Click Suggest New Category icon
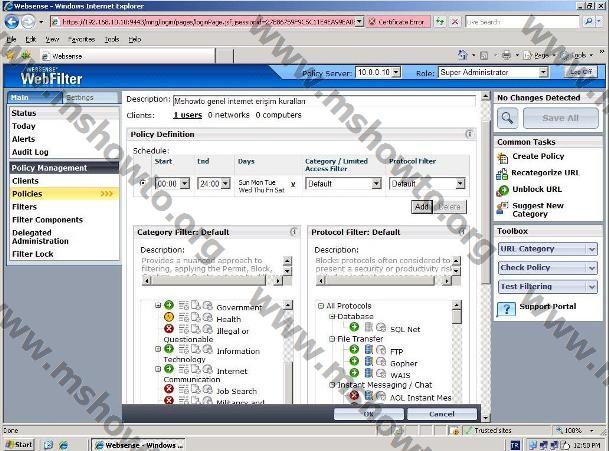This screenshot has width=609, height=451. click(x=502, y=207)
